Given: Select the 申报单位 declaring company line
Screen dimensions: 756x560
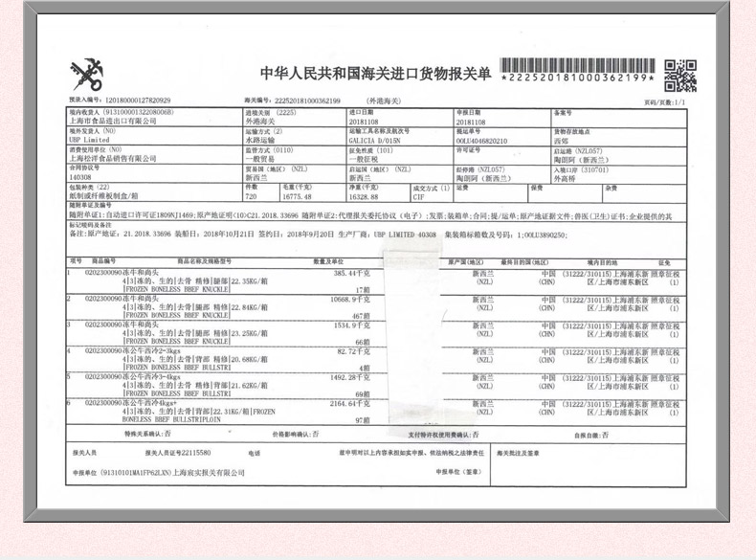Looking at the screenshot, I should coord(159,473).
